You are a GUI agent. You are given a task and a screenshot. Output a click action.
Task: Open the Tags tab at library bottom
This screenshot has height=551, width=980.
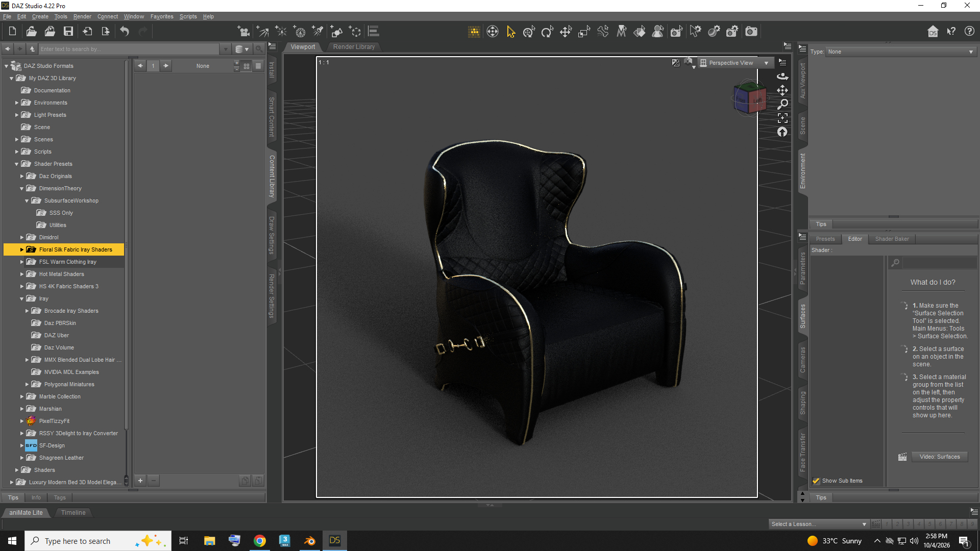pos(60,497)
